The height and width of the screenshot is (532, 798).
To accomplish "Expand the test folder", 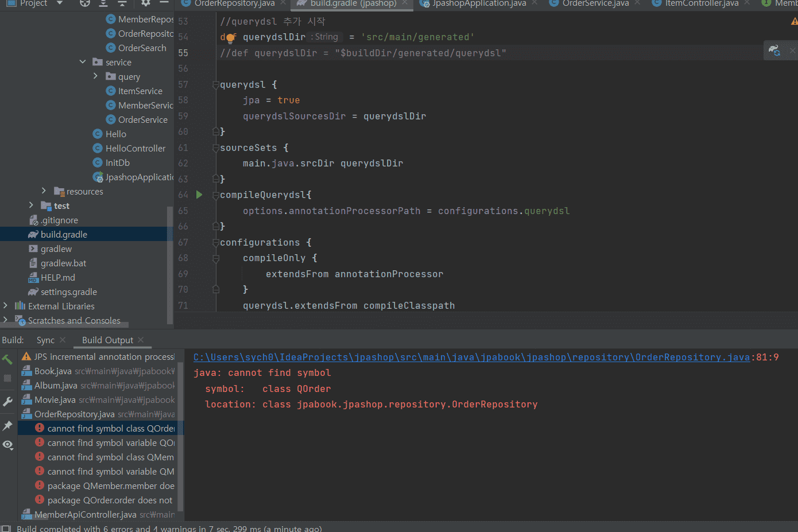I will 31,205.
